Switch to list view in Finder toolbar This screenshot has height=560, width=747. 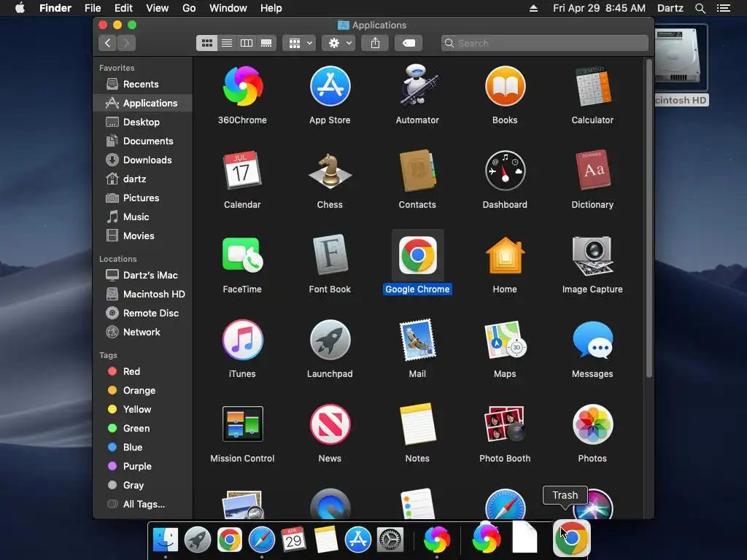[x=227, y=43]
